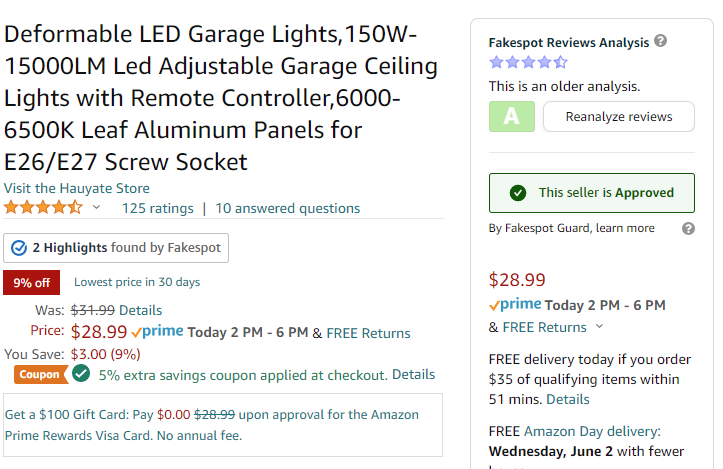The width and height of the screenshot is (723, 469).
Task: Expand the star ratings breakdown chevron
Action: (x=96, y=208)
